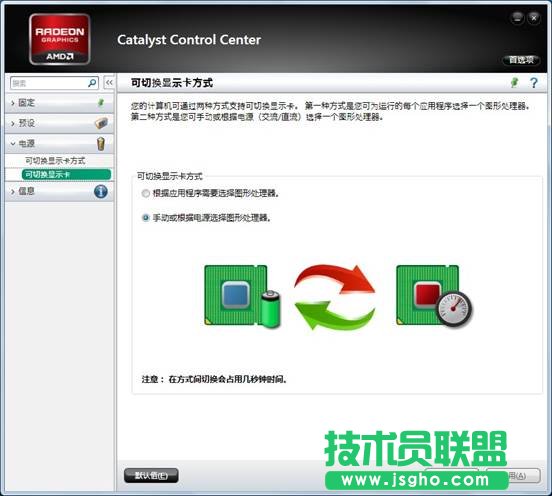Click the note text 在方式间切换会占用几秒钟时间
Viewport: 552px width, 496px height.
(227, 379)
